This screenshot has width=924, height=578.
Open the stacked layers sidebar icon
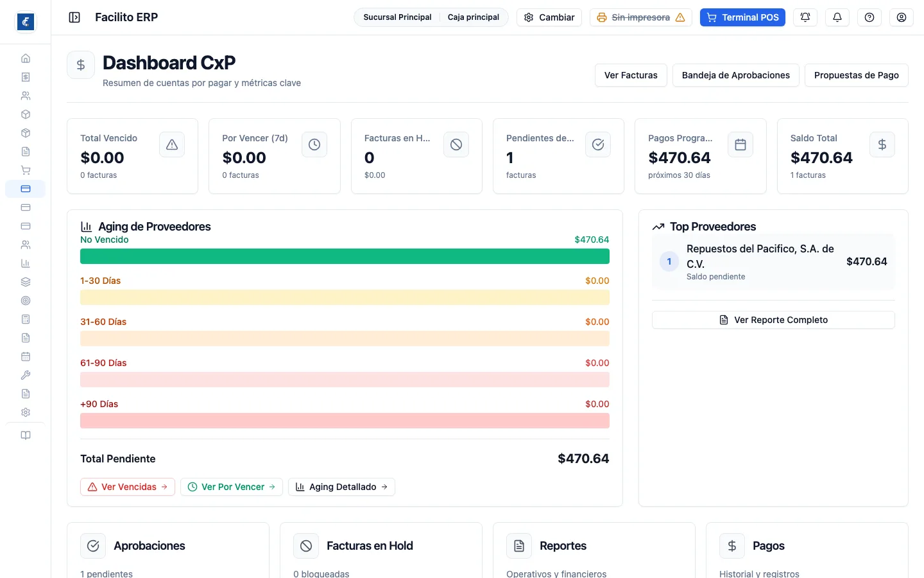(x=26, y=282)
